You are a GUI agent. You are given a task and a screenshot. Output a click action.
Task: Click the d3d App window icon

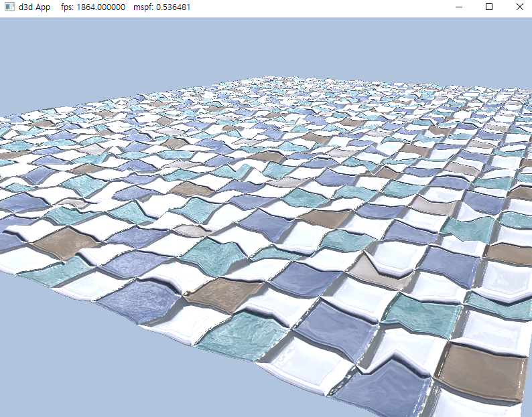9,7
